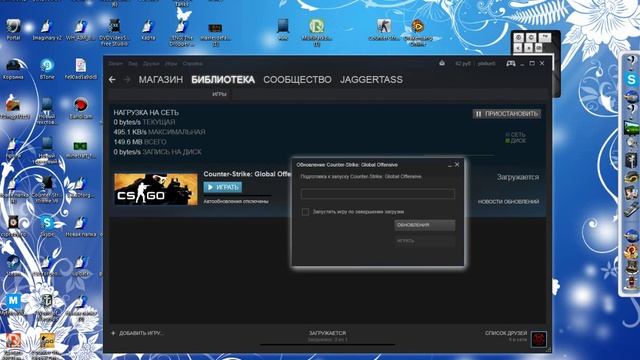The image size is (640, 360).
Task: Open the Bandicam desktop shortcut
Action: (x=81, y=108)
